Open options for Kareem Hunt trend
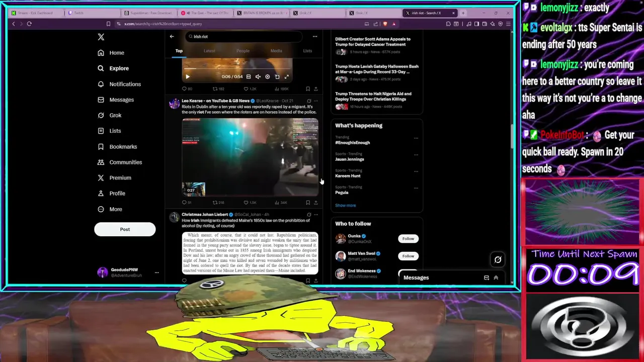The width and height of the screenshot is (644, 362). [416, 171]
